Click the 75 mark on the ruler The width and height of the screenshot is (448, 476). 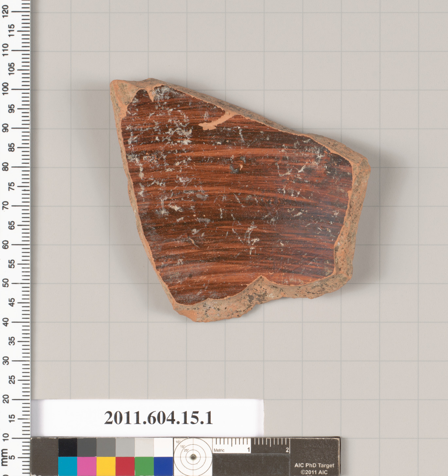tap(11, 186)
